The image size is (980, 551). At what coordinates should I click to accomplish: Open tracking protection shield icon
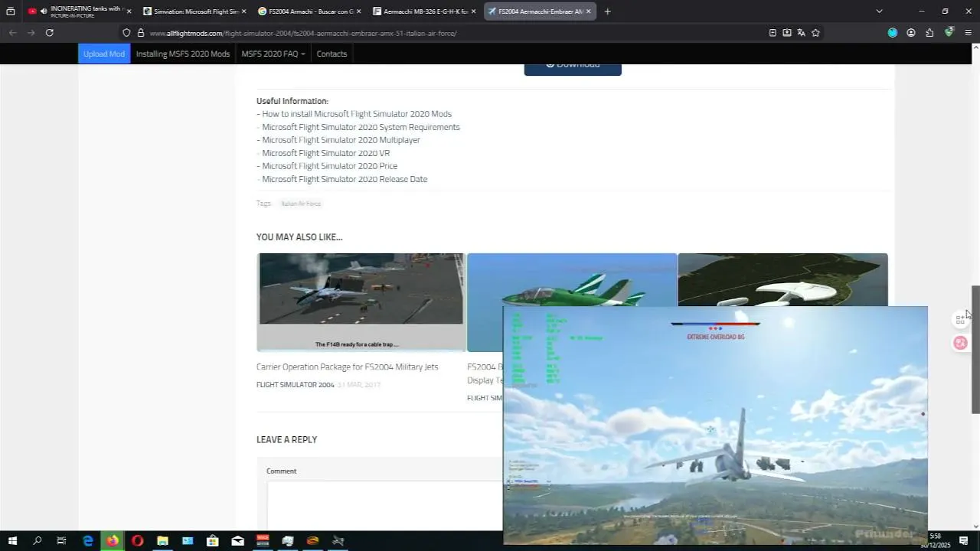[x=126, y=33]
